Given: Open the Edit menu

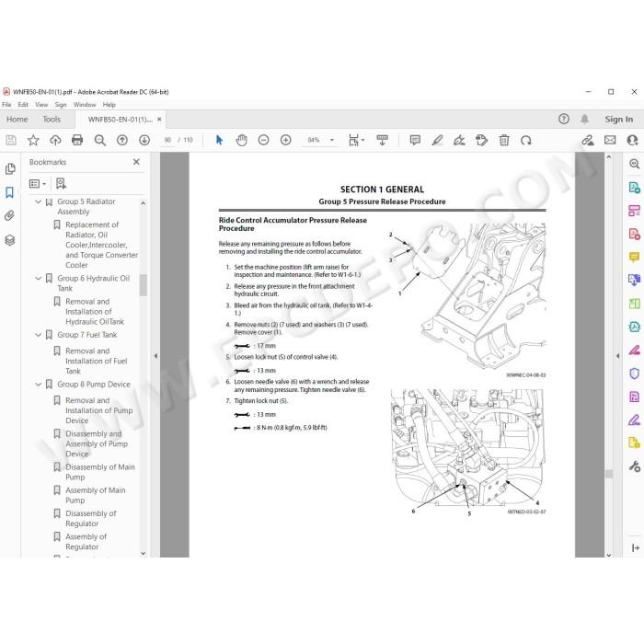Looking at the screenshot, I should tap(23, 105).
